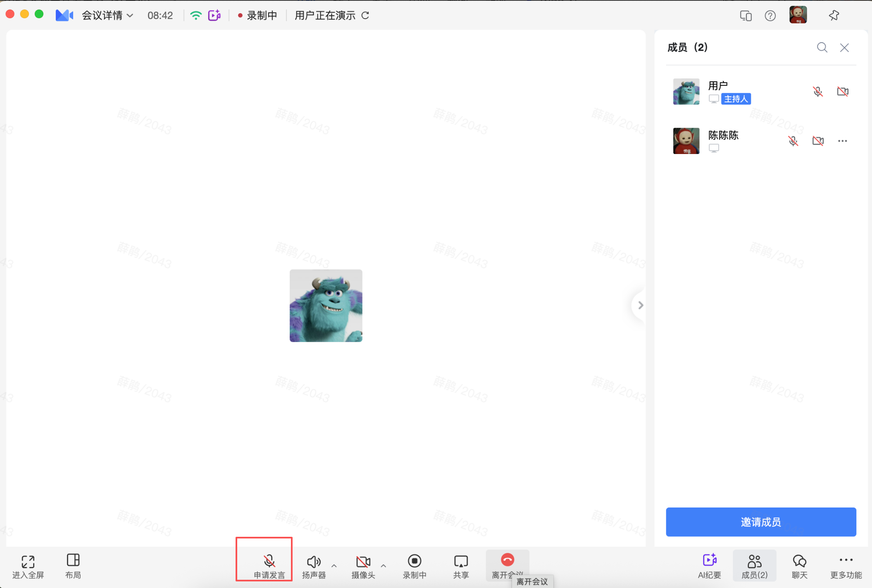872x588 pixels.
Task: Click 用户's avatar in member list
Action: tap(686, 91)
